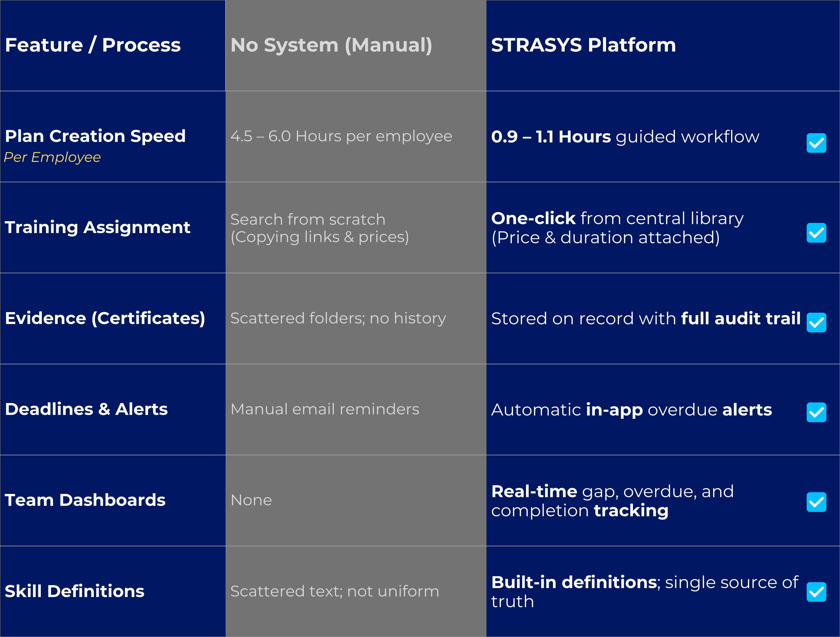Toggle the Team Dashboards checkmark

816,503
